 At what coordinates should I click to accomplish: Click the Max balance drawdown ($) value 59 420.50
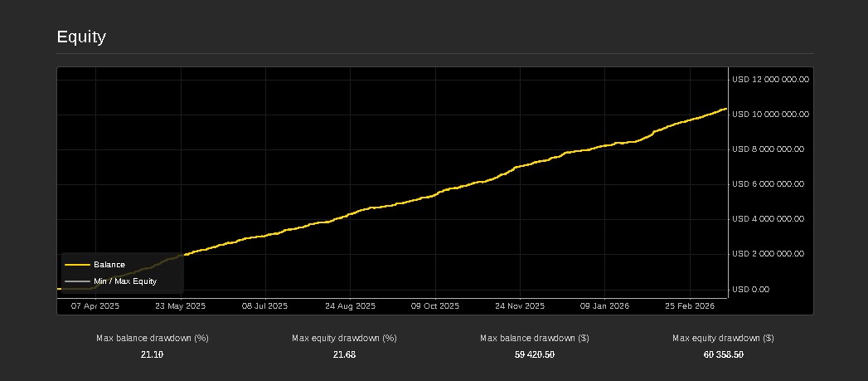(535, 355)
